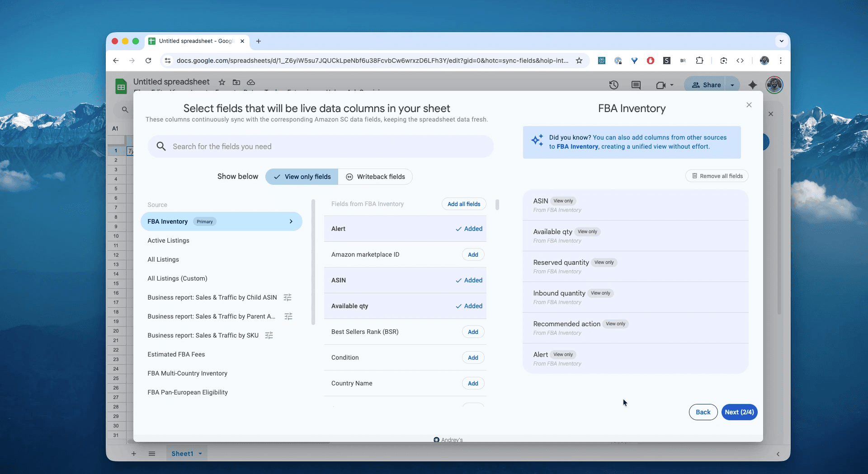Click Add all fields button
The width and height of the screenshot is (868, 474).
click(464, 204)
